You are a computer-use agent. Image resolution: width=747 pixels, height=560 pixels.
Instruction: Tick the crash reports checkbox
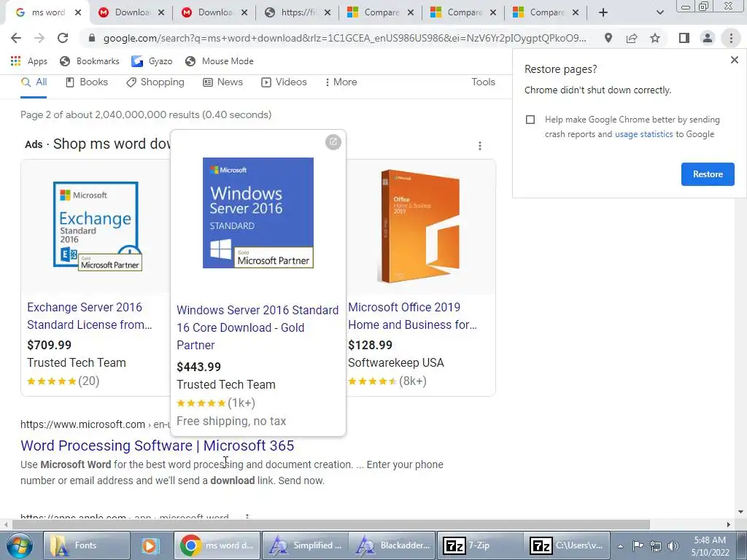click(530, 120)
